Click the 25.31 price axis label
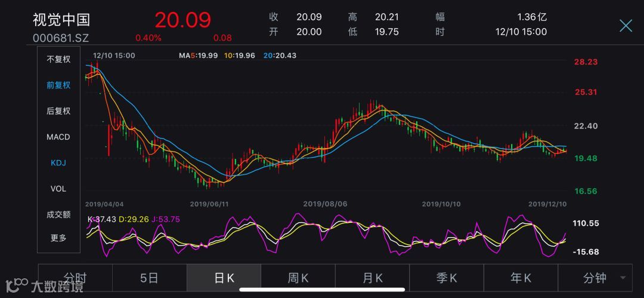This screenshot has width=644, height=298. 586,92
